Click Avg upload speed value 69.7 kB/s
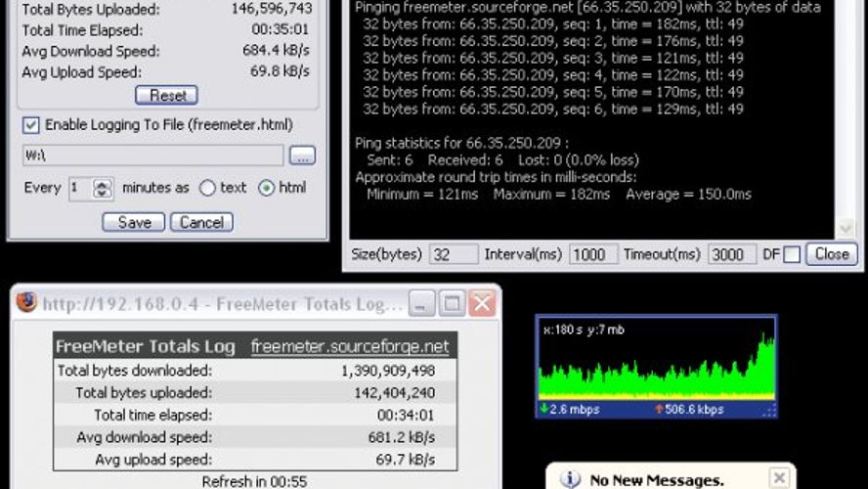868x489 pixels. [x=406, y=460]
